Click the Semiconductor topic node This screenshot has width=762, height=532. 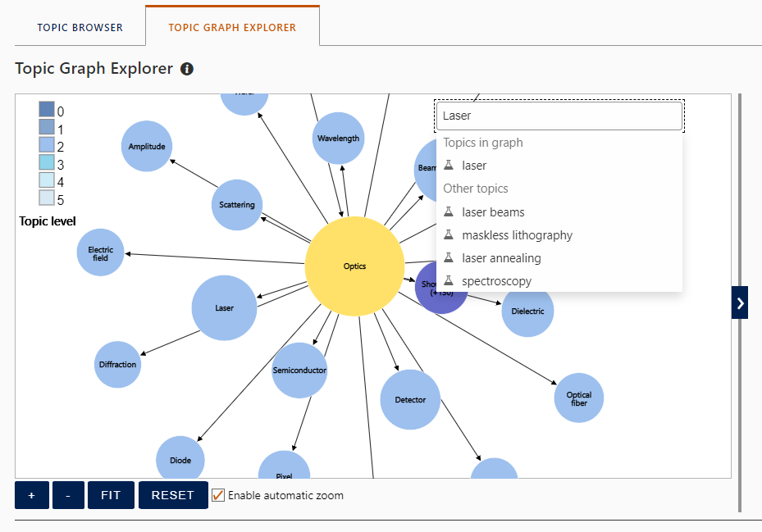pos(299,371)
